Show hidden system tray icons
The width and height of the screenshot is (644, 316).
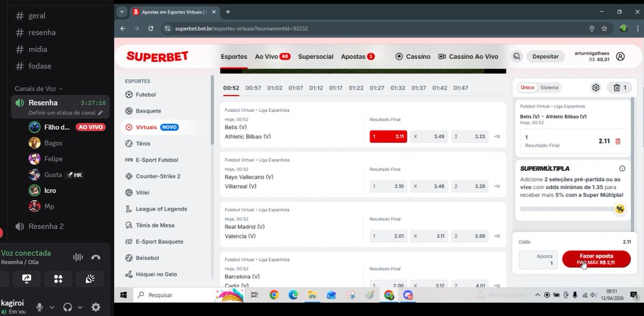point(538,295)
